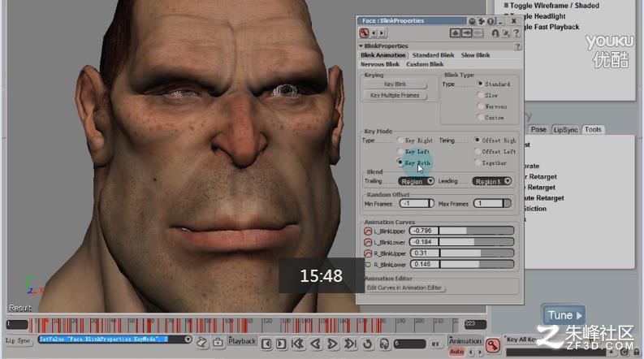The height and width of the screenshot is (359, 644).
Task: Select Together timing option
Action: pos(477,162)
